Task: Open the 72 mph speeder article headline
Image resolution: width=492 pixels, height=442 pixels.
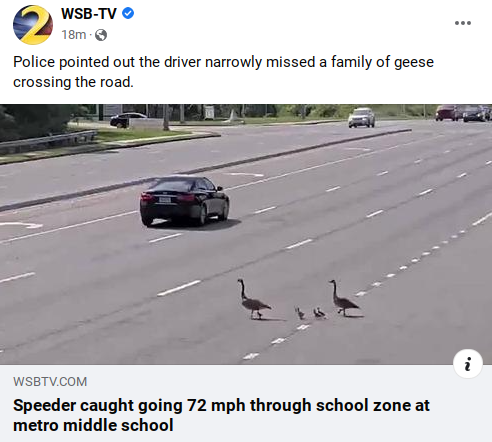Action: coord(221,415)
